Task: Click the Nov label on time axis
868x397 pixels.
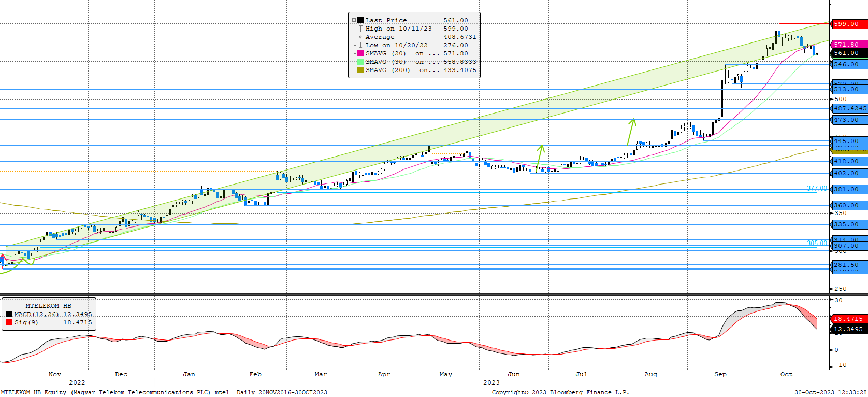Action: 55,374
